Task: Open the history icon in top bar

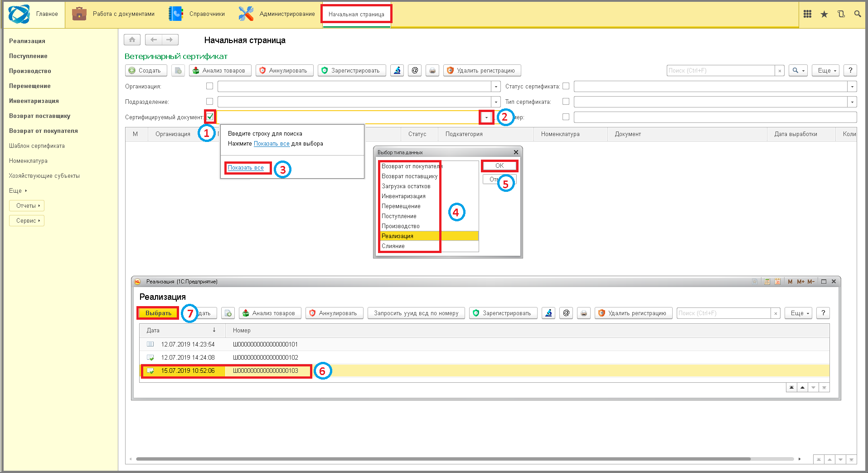Action: point(841,14)
